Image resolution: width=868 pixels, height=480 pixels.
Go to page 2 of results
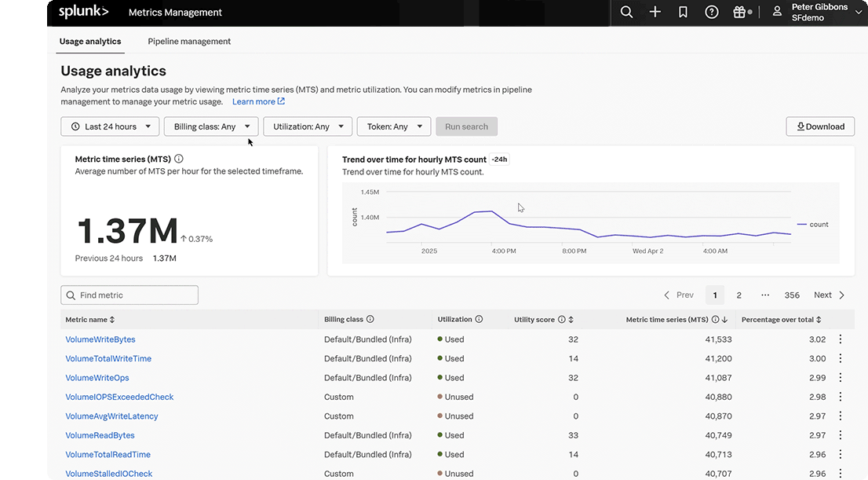tap(739, 295)
